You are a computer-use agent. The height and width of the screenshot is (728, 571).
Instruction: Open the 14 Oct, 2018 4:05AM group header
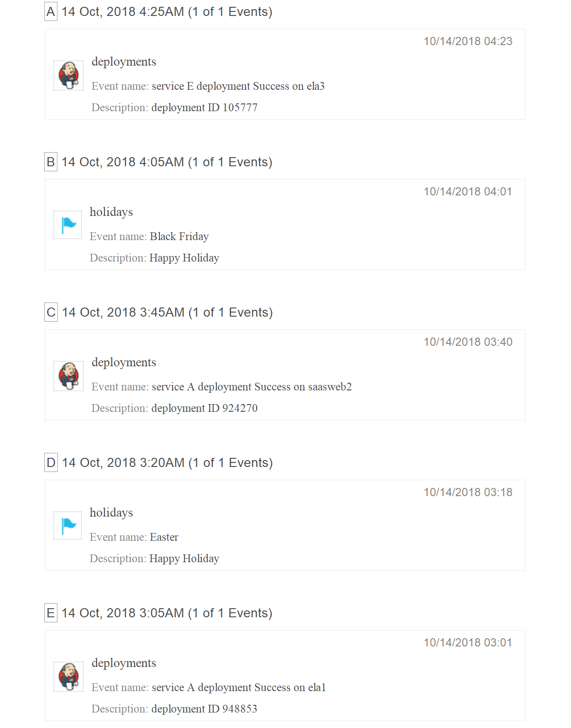(x=167, y=162)
